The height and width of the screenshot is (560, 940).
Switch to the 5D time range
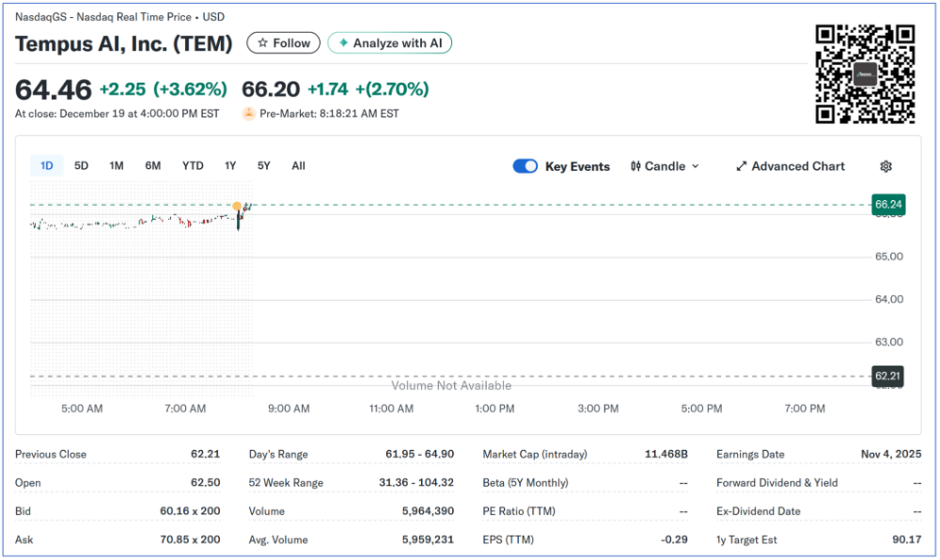[x=81, y=166]
